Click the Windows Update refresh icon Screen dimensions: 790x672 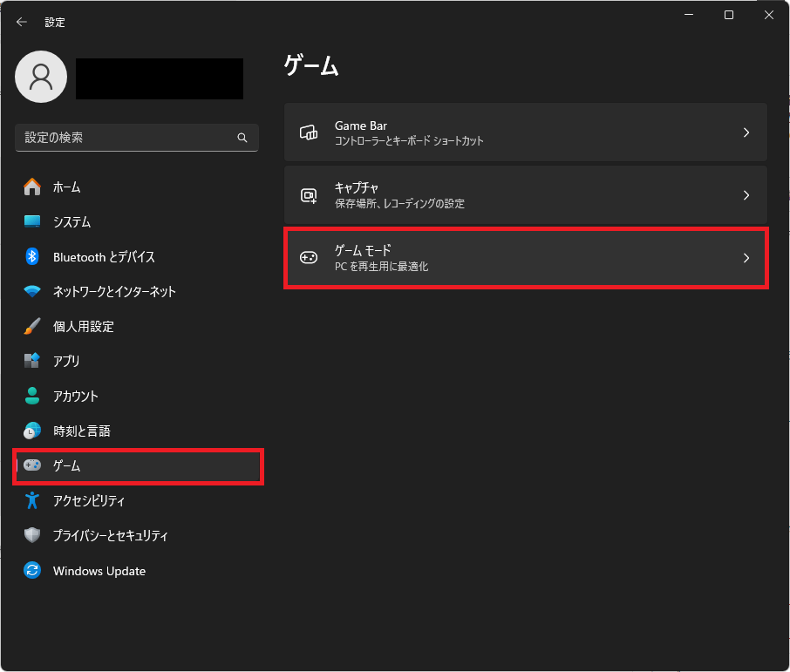pyautogui.click(x=32, y=571)
